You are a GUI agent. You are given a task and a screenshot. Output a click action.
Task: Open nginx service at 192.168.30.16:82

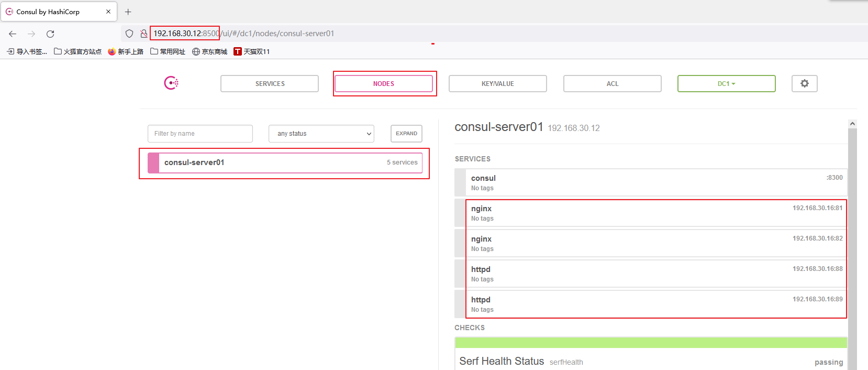click(x=651, y=243)
